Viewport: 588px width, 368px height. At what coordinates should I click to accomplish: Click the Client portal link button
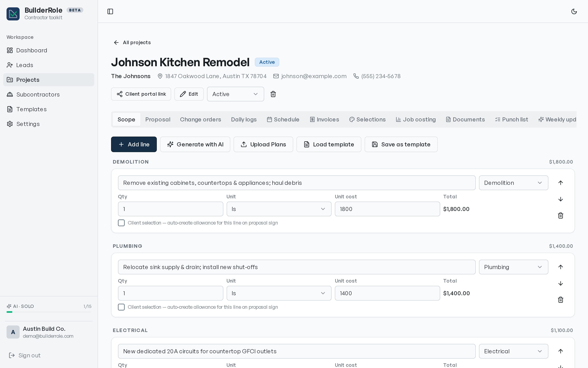pos(141,94)
